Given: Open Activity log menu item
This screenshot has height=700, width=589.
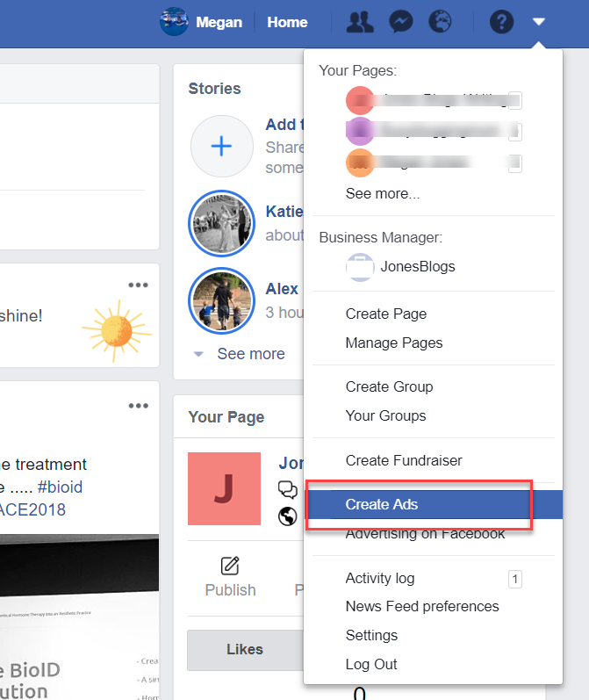Looking at the screenshot, I should (x=380, y=578).
